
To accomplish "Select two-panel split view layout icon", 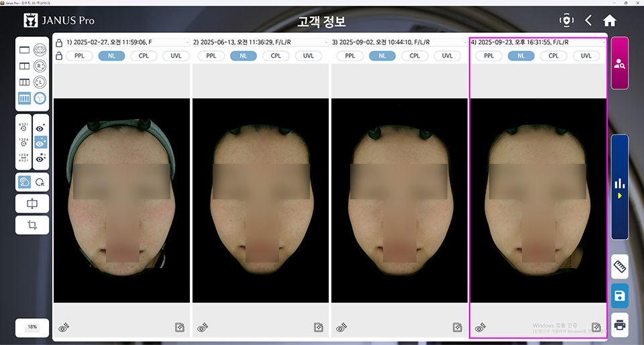I will (25, 66).
